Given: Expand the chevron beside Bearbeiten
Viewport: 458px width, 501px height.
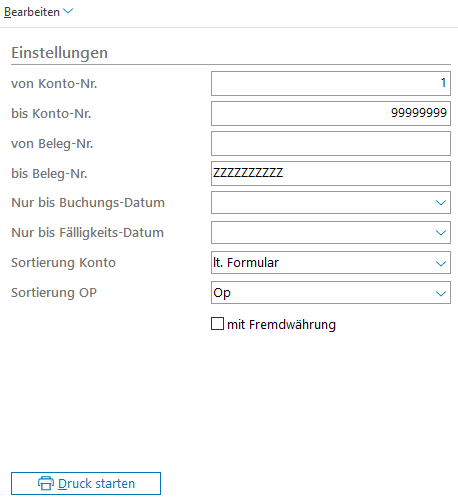Looking at the screenshot, I should (x=68, y=11).
